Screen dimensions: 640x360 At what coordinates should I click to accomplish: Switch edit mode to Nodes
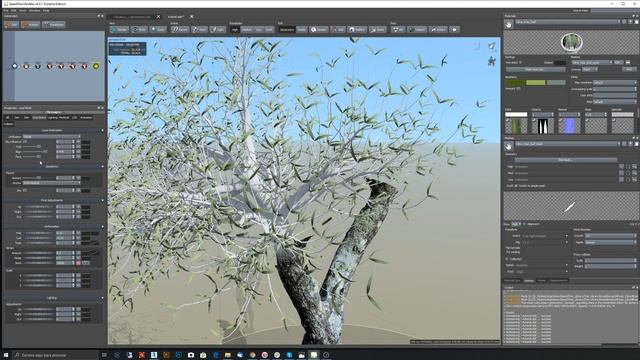pyautogui.click(x=301, y=29)
